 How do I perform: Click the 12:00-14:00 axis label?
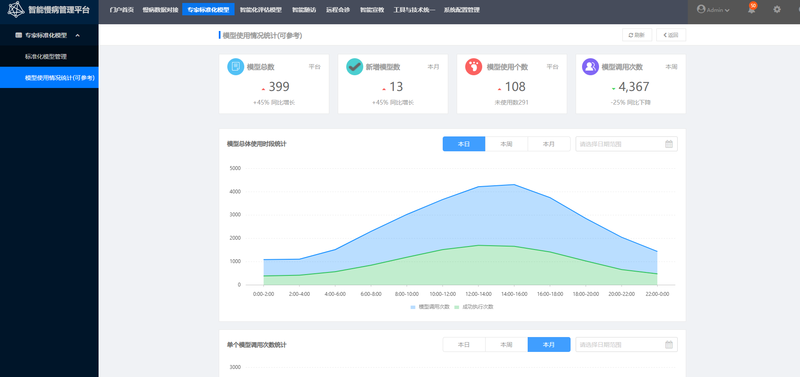[x=478, y=294]
